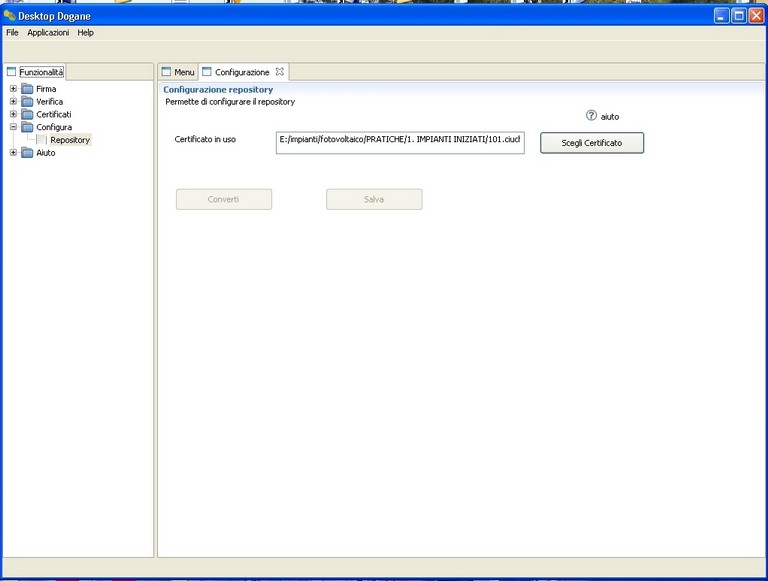Click the aiuto question mark icon
This screenshot has height=581, width=768.
(591, 116)
